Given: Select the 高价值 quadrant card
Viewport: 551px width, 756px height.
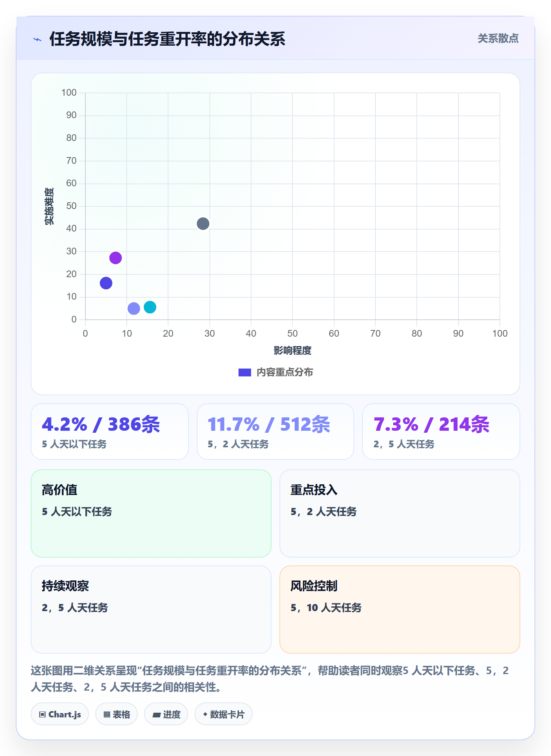Looking at the screenshot, I should pos(151,513).
